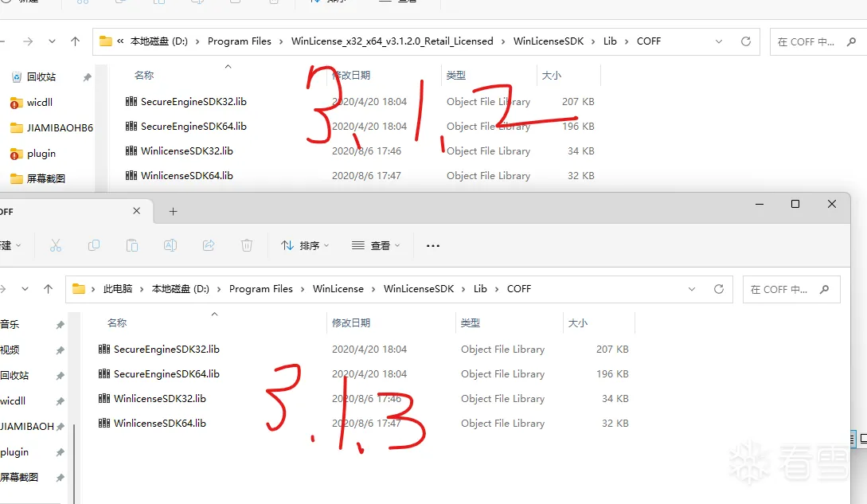The image size is (867, 504).
Task: Click the Copy icon in front window toolbar
Action: tap(94, 245)
